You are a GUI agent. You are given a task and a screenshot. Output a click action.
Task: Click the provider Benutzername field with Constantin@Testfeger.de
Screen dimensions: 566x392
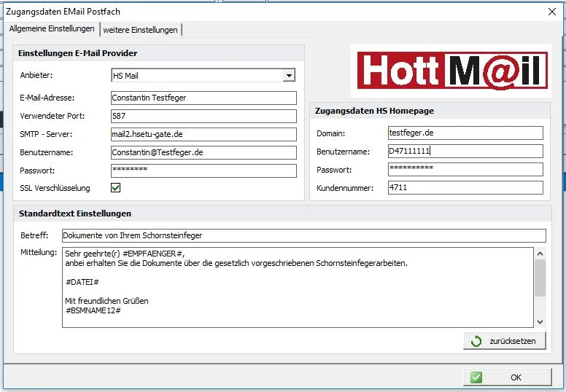(x=203, y=153)
